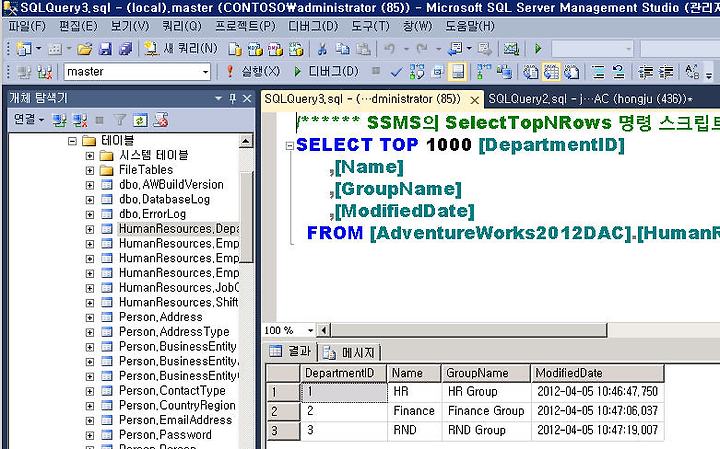Open the 개체 탐색기 window position dropdown arrow
The image size is (720, 449).
pos(218,98)
